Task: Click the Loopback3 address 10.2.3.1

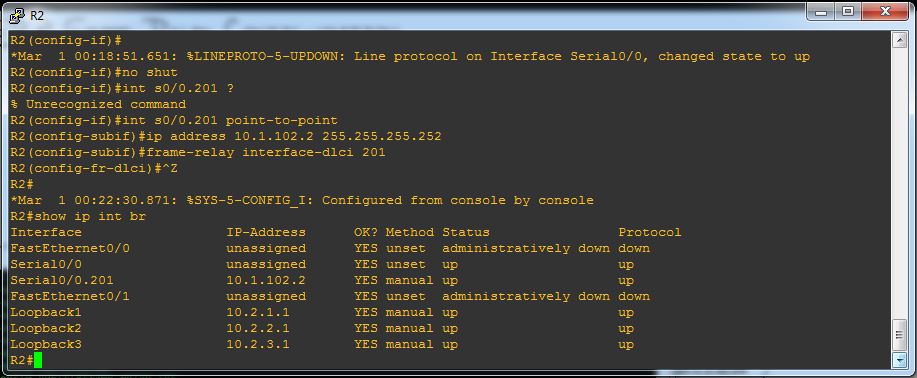Action: tap(258, 345)
